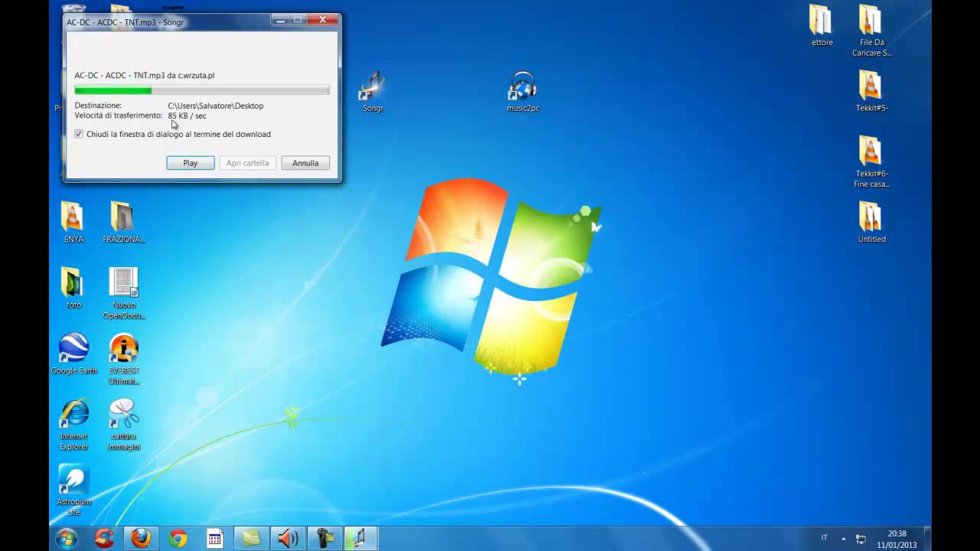
Task: Click the Play button in download dialog
Action: click(x=191, y=163)
